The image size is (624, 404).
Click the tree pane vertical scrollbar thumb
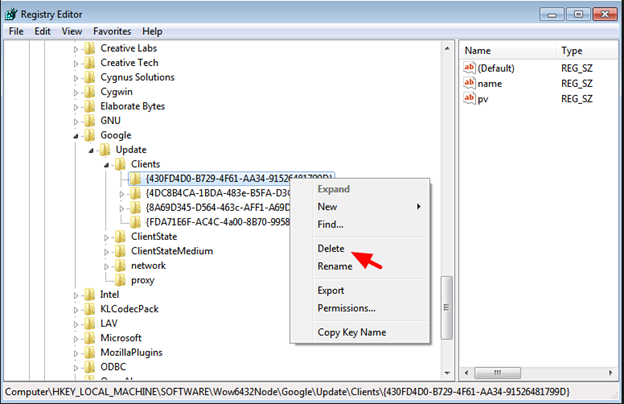(x=447, y=308)
